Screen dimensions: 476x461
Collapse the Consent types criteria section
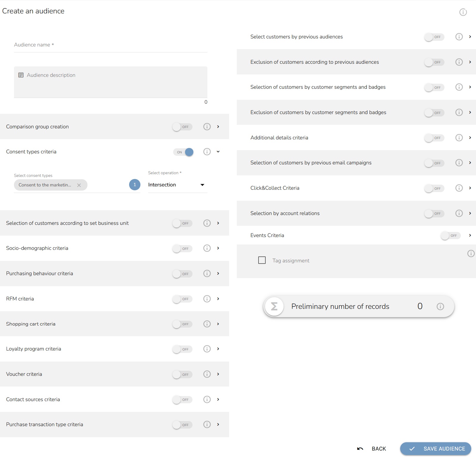tap(218, 152)
